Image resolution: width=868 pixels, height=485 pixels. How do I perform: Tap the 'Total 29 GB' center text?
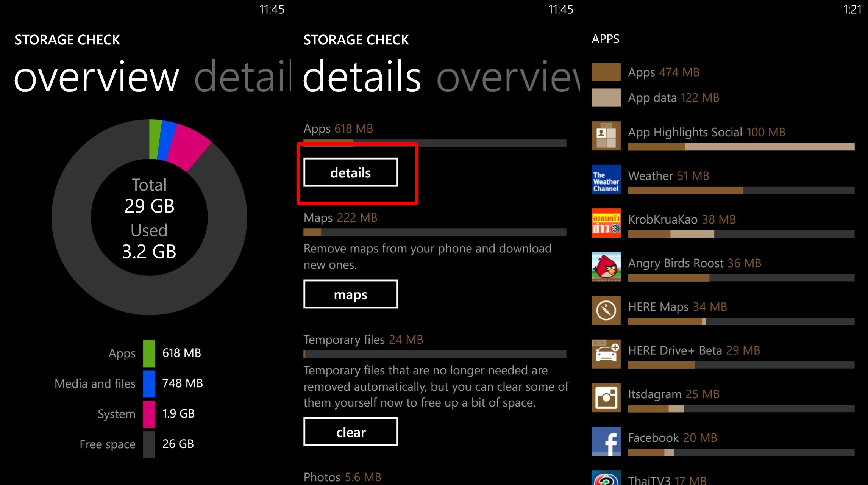pyautogui.click(x=149, y=196)
